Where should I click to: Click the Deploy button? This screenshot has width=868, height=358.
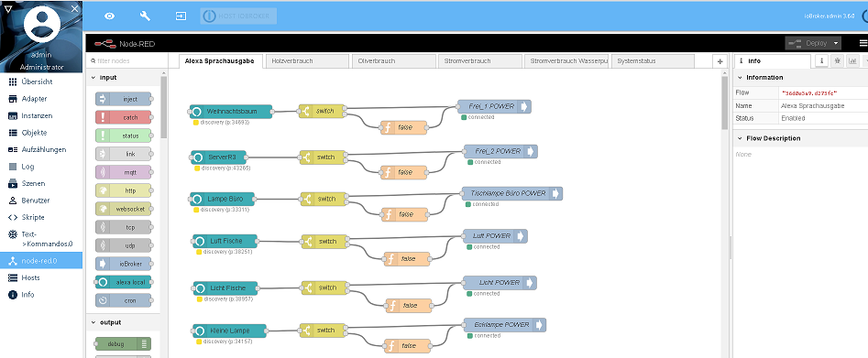808,43
